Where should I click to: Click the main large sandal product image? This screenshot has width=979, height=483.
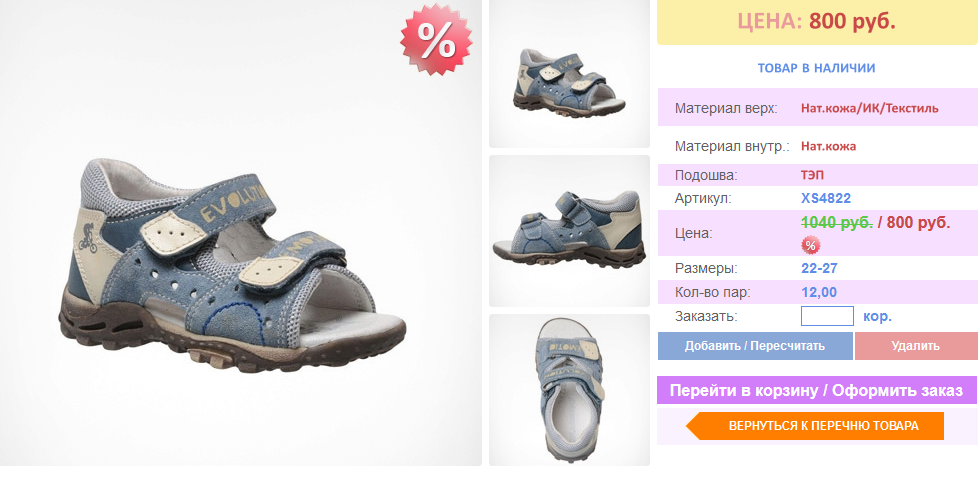[240, 233]
